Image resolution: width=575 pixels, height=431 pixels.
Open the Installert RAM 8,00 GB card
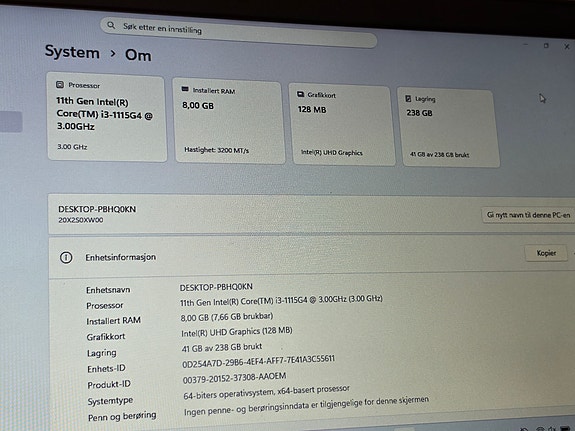coord(229,121)
